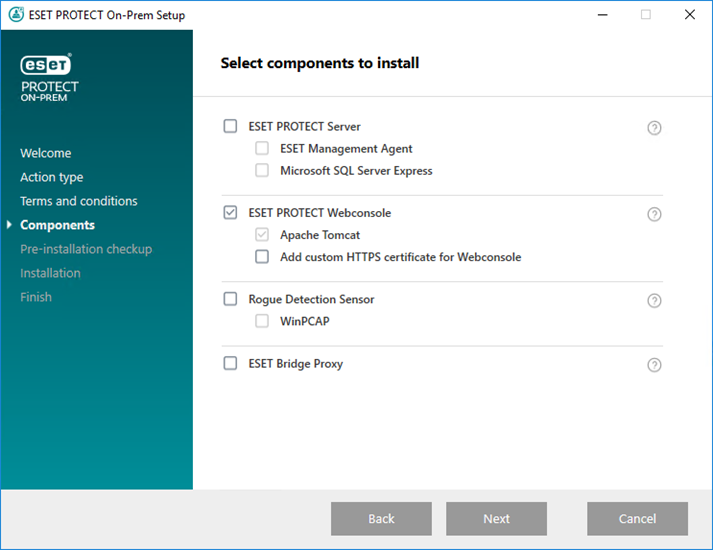Click the Back button

click(381, 519)
